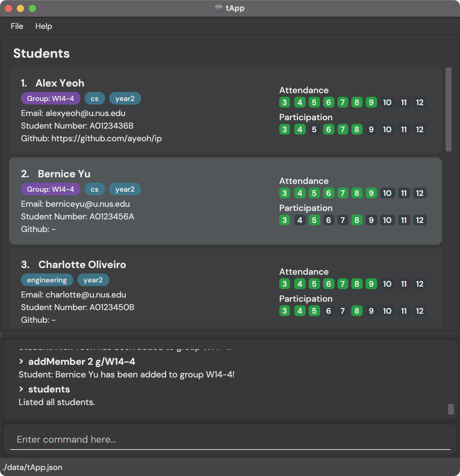Click Alex Yeoh's Github link
Image resolution: width=460 pixels, height=476 pixels.
point(107,138)
